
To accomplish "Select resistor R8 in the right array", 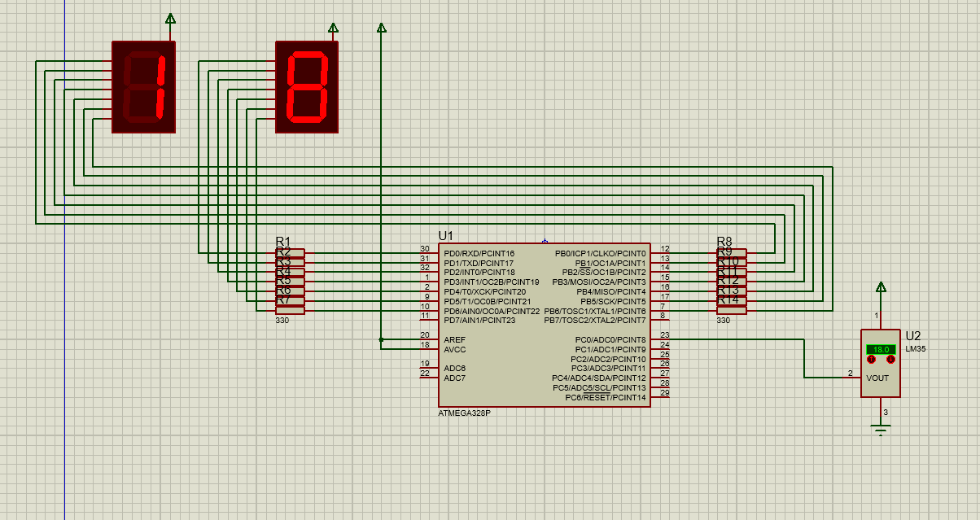I will pyautogui.click(x=731, y=253).
